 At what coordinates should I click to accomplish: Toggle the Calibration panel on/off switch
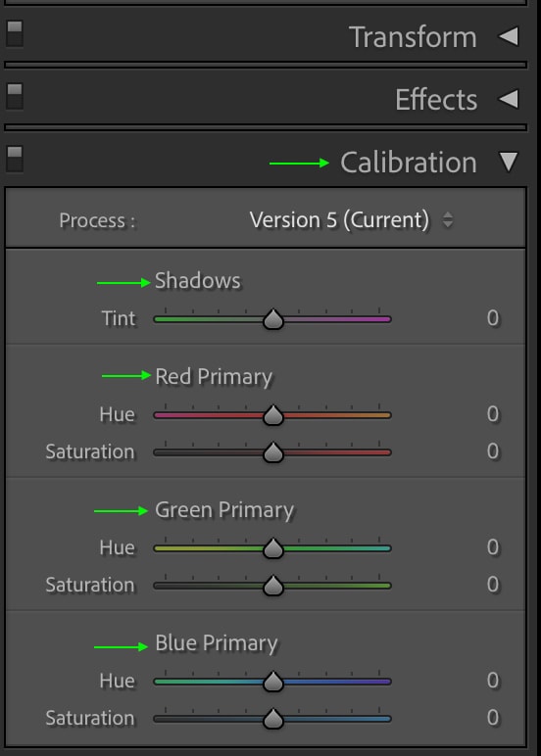[15, 160]
